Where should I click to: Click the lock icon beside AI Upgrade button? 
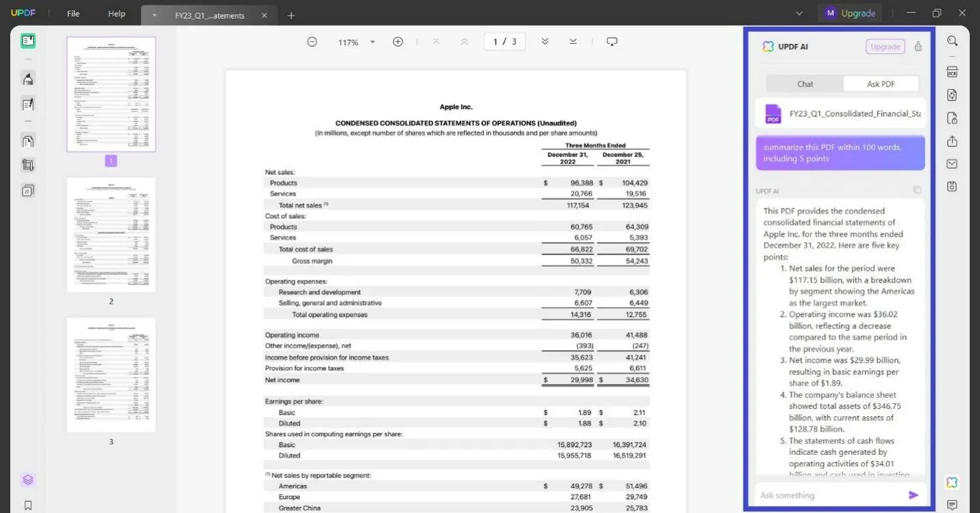918,47
